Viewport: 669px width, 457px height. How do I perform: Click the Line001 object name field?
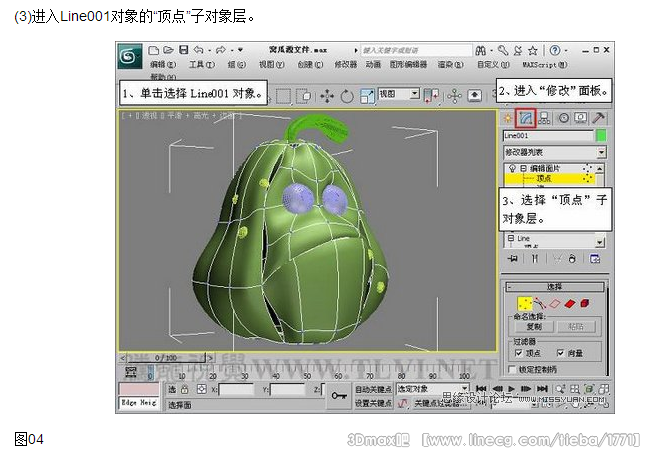[548, 136]
